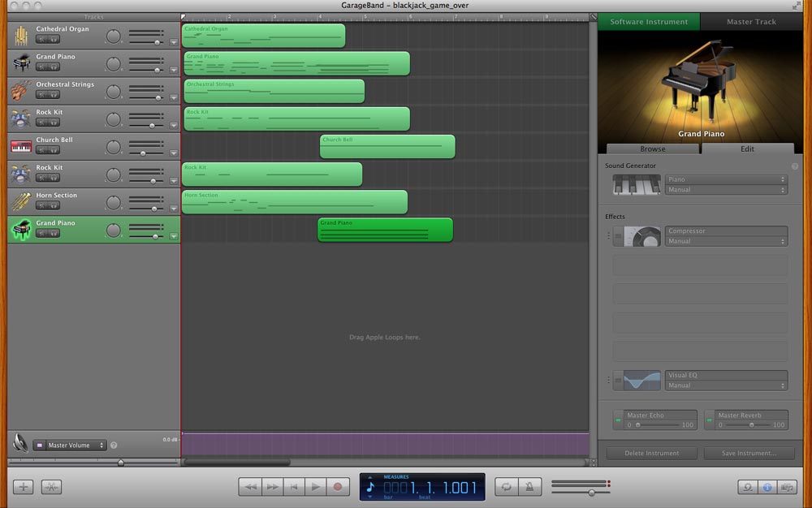Turn the Compressor effect on or off
Image resolution: width=812 pixels, height=508 pixels.
pyautogui.click(x=618, y=236)
